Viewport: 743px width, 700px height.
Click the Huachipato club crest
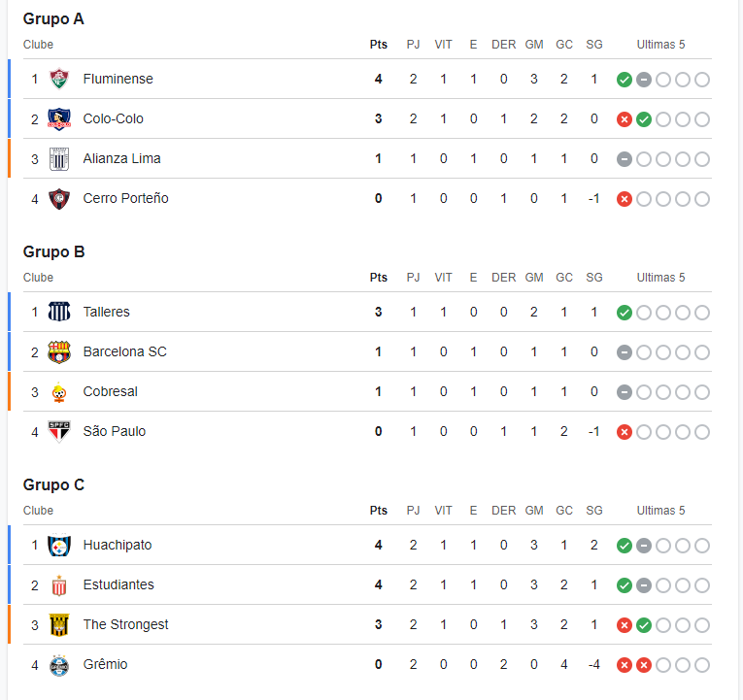click(59, 545)
